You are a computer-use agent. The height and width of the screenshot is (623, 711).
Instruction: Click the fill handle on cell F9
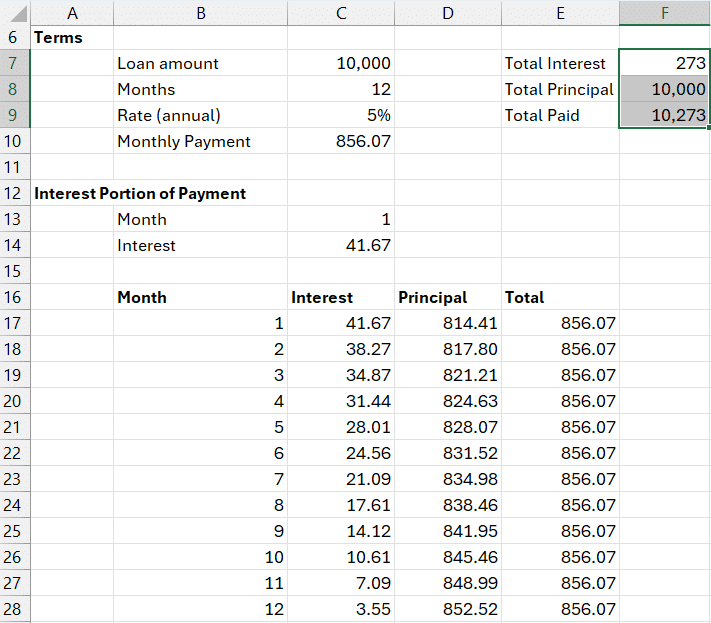(x=708, y=128)
